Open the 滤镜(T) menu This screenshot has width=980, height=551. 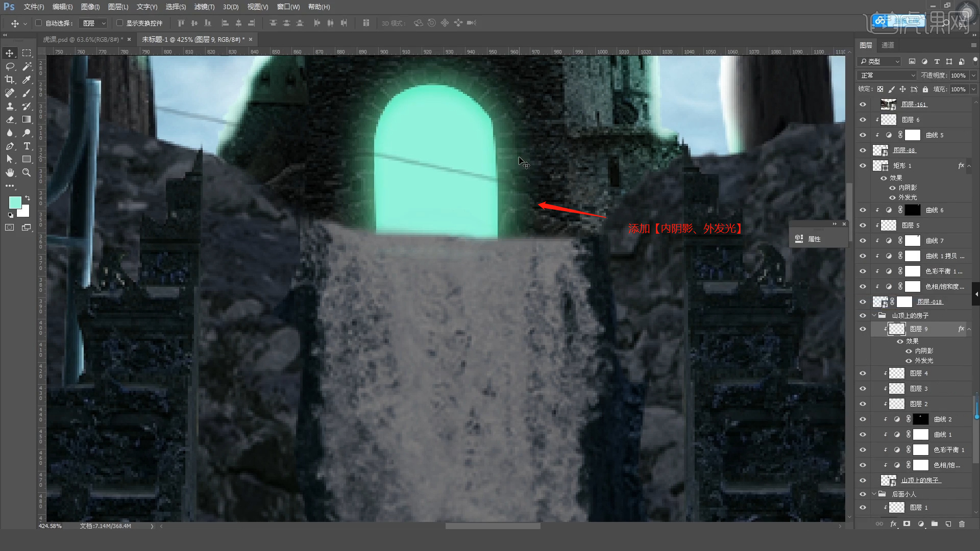coord(204,7)
